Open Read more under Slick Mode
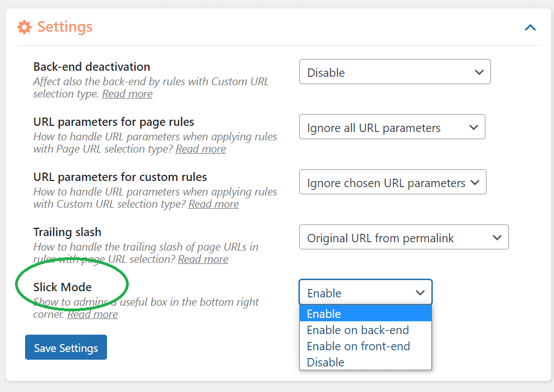The height and width of the screenshot is (392, 554). tap(93, 314)
